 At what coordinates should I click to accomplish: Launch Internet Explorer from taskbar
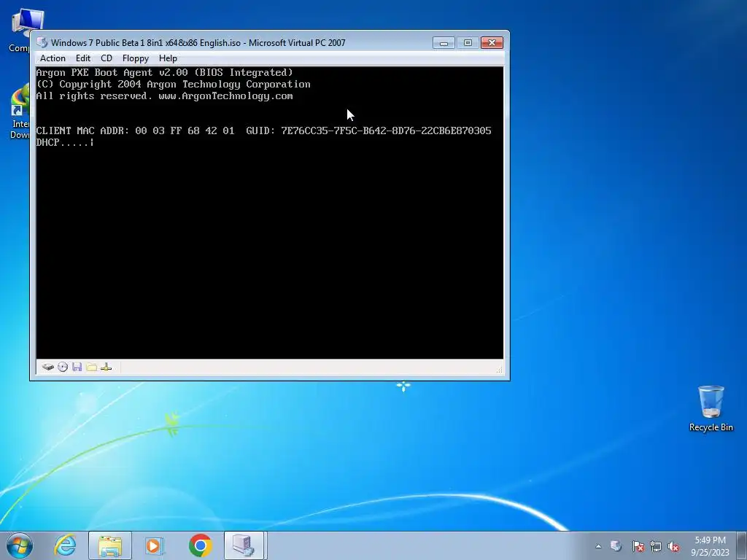pyautogui.click(x=65, y=545)
